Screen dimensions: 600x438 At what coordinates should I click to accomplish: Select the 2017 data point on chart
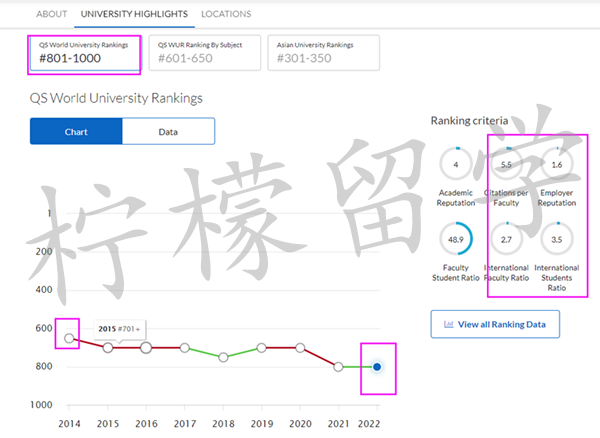coord(185,348)
